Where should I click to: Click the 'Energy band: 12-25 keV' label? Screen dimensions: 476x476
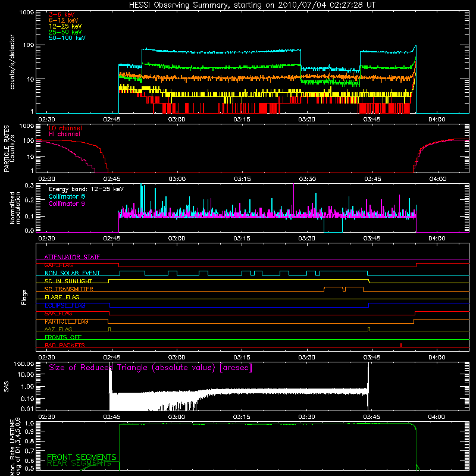(x=86, y=189)
